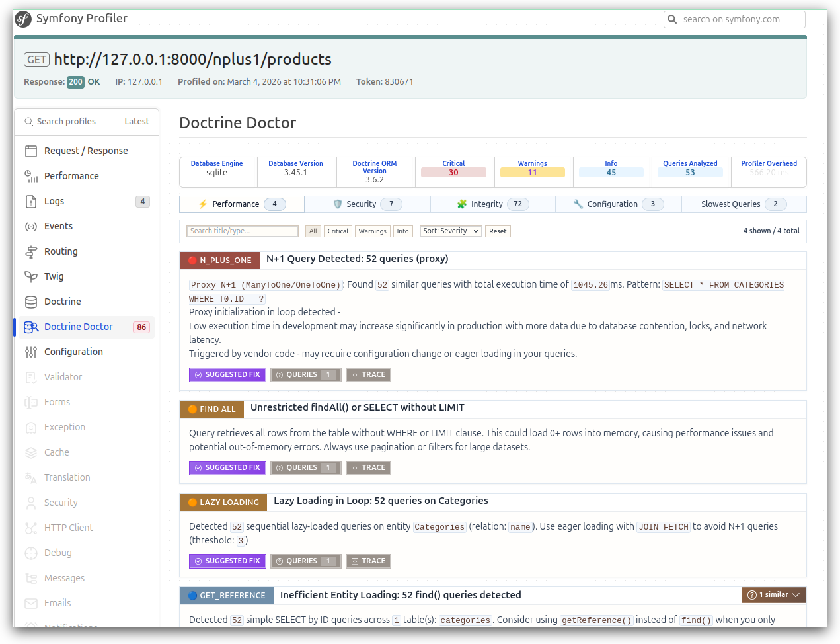Click the Debug sidebar icon
The image size is (840, 644).
pyautogui.click(x=31, y=553)
